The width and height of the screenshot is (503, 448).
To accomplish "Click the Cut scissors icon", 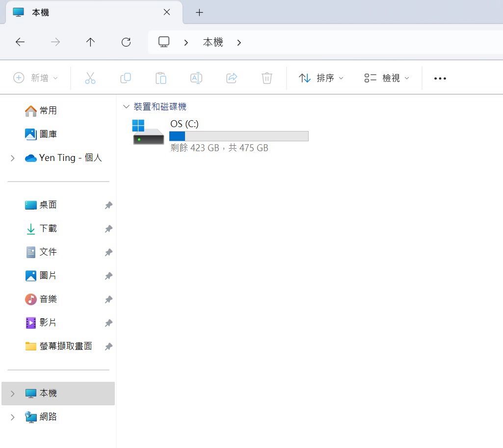I will 90,78.
